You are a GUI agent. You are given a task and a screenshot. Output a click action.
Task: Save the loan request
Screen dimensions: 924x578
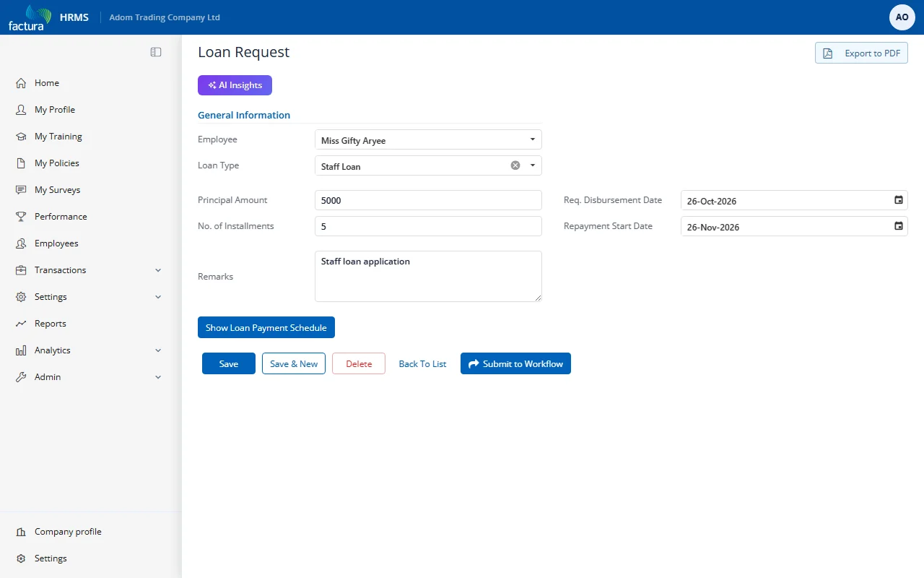coord(229,363)
